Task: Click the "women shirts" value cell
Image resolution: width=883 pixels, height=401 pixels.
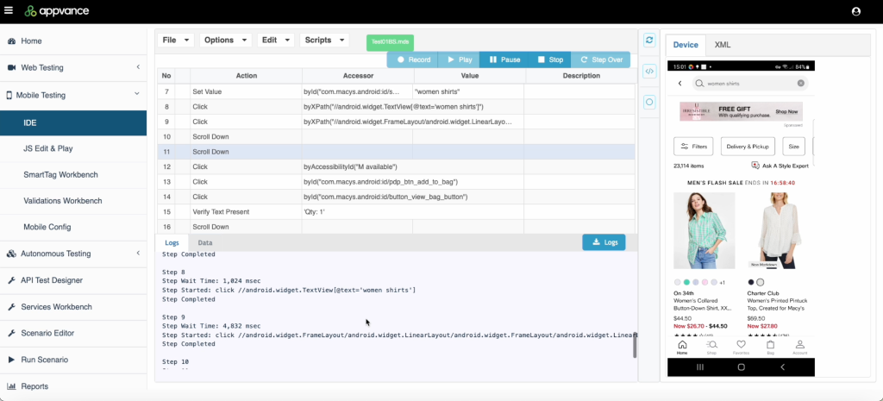Action: click(x=469, y=91)
